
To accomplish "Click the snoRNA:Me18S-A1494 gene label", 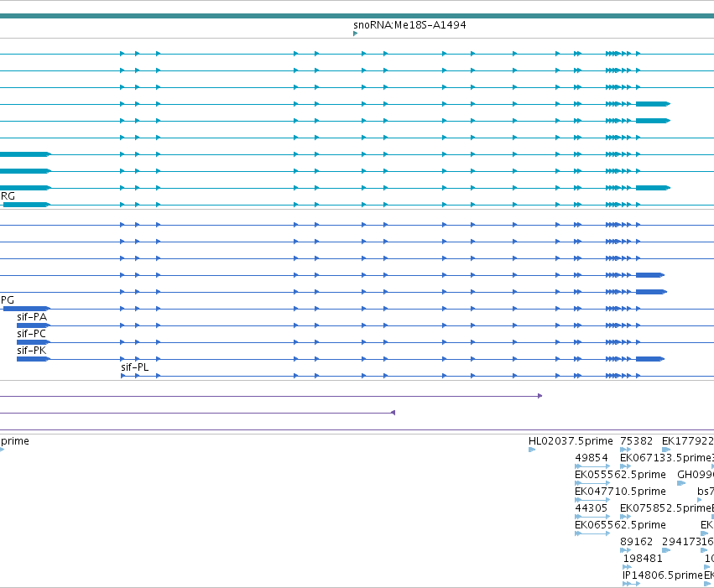I will pos(409,25).
